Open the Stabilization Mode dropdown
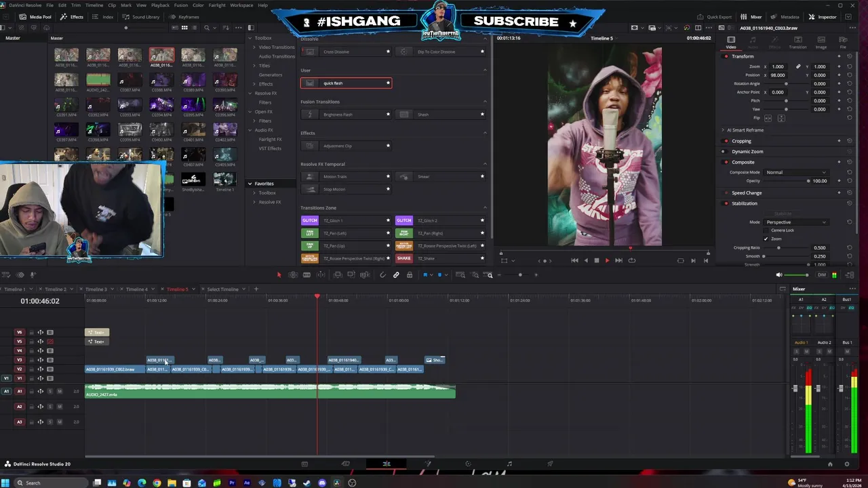This screenshot has width=868, height=488. [796, 222]
